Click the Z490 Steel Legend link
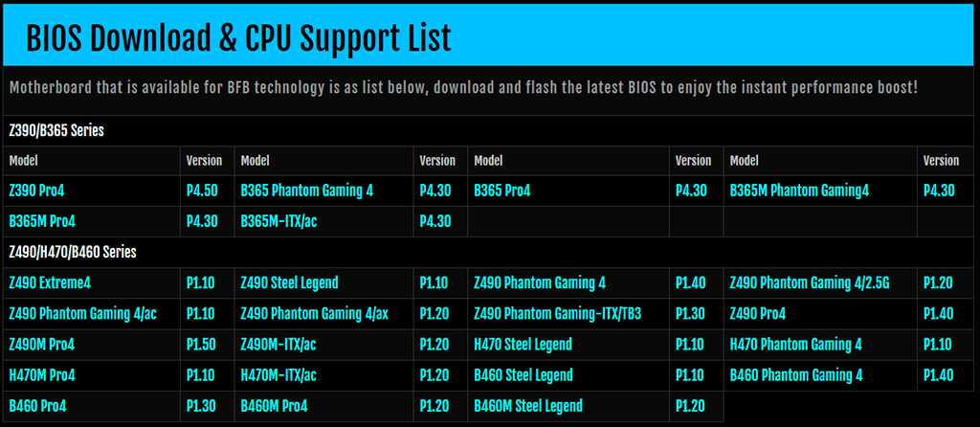The width and height of the screenshot is (980, 427). click(289, 283)
